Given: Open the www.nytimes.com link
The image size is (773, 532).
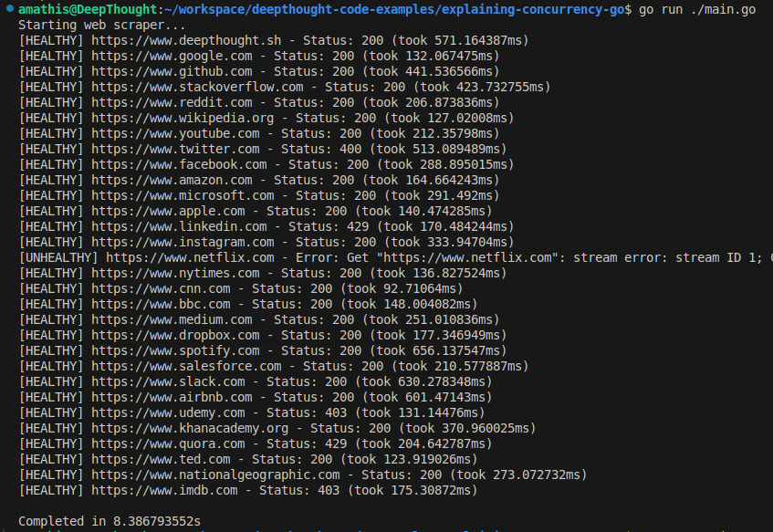Looking at the screenshot, I should point(175,273).
